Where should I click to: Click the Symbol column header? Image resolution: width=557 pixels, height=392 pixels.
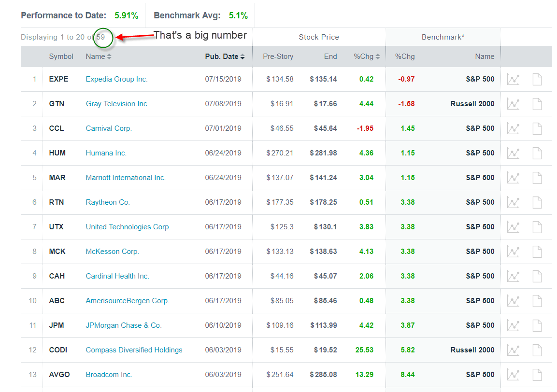pyautogui.click(x=61, y=56)
